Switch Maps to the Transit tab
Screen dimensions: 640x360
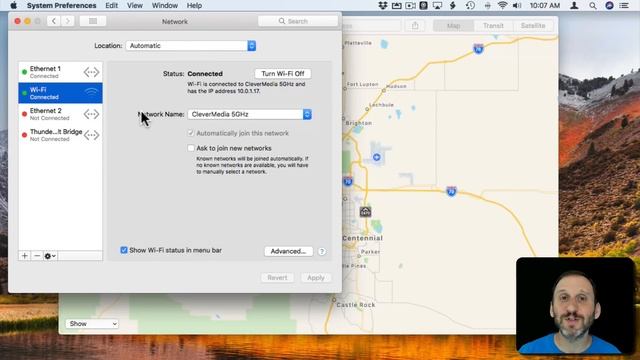[x=493, y=25]
